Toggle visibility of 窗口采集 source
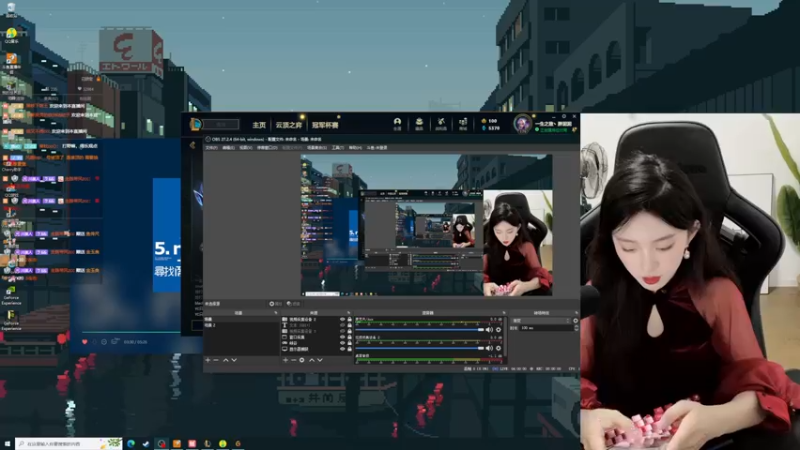800x450 pixels. pyautogui.click(x=342, y=337)
